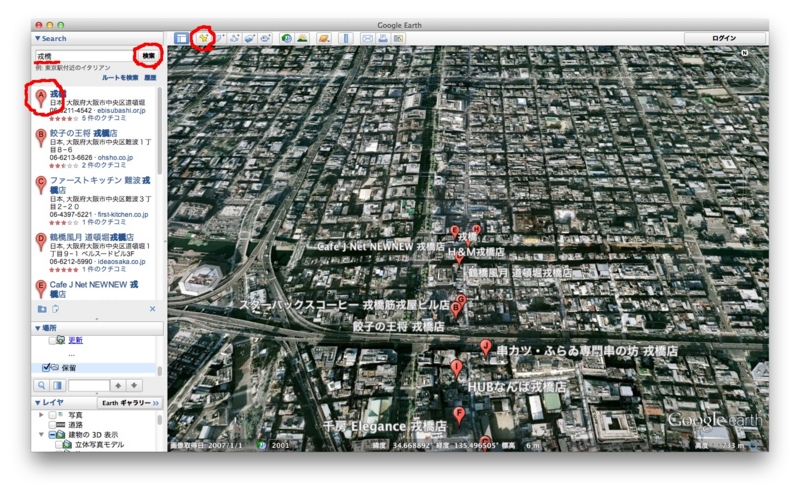This screenshot has height=495, width=800.
Task: Toggle the sidebar visibility toolbar icon
Action: (x=181, y=38)
